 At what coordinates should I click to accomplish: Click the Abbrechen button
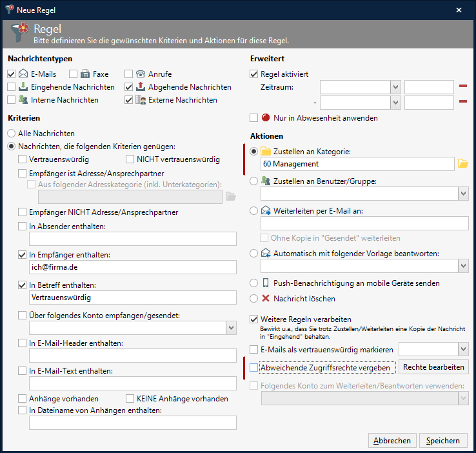click(x=392, y=440)
